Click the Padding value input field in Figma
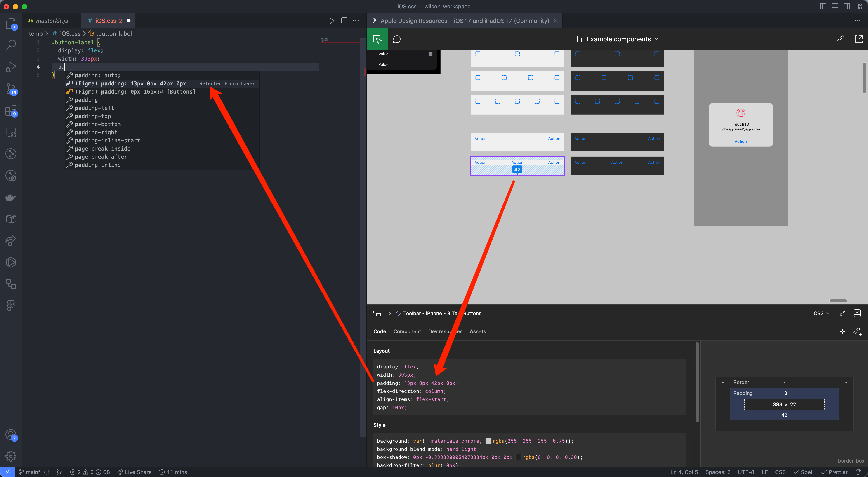Image resolution: width=868 pixels, height=477 pixels. tap(783, 393)
